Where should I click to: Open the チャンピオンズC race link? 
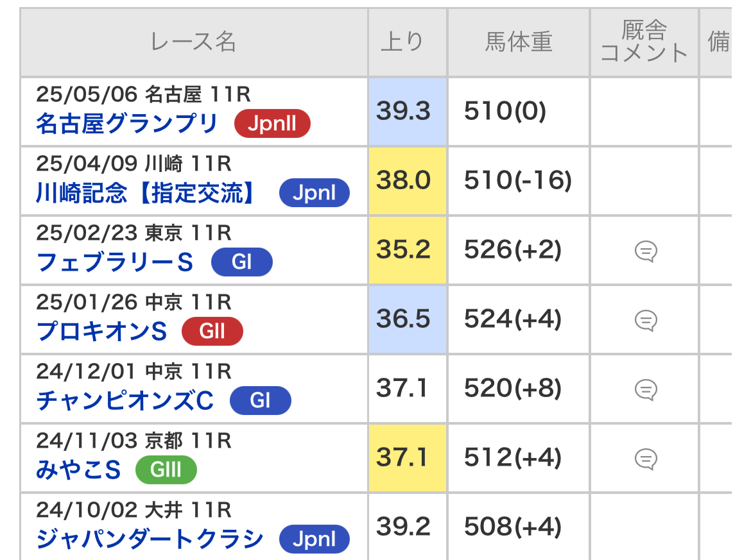125,401
